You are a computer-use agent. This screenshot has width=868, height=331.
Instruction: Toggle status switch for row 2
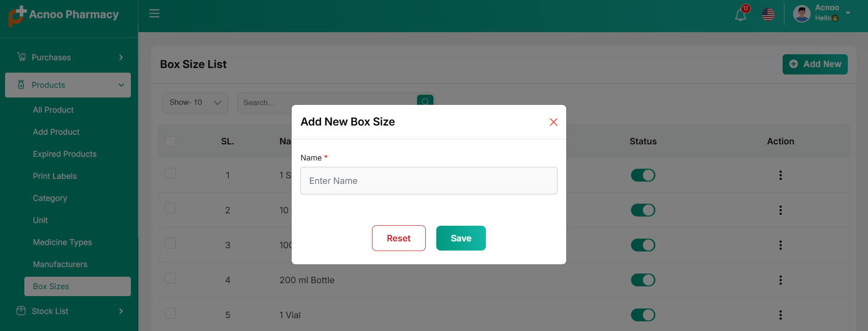pos(643,210)
